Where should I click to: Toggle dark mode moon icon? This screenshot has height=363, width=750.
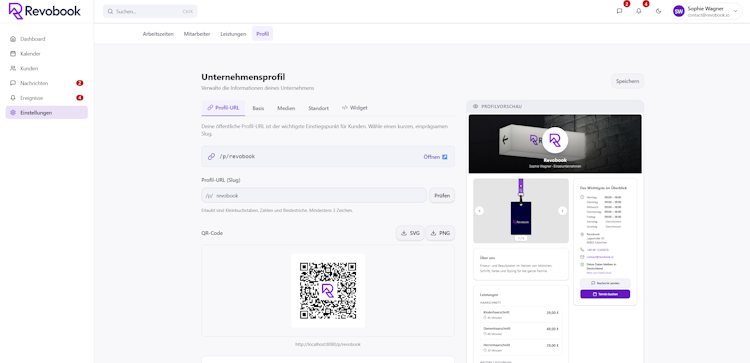658,11
